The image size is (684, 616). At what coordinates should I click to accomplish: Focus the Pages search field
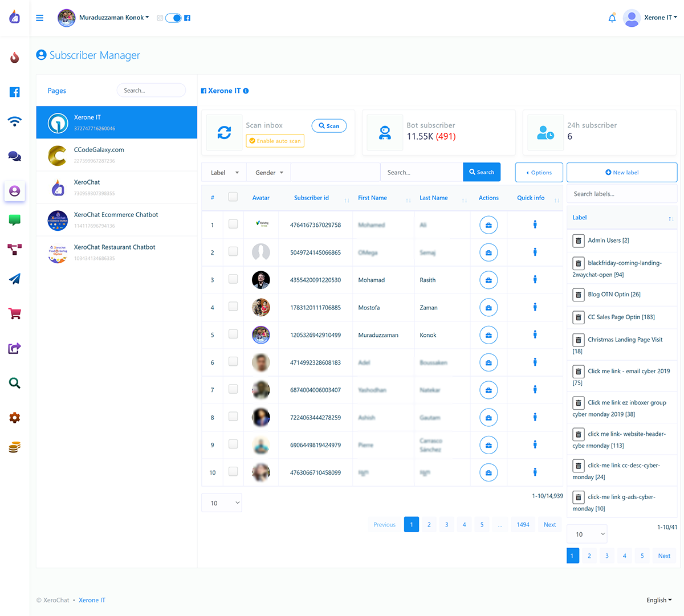click(x=151, y=90)
